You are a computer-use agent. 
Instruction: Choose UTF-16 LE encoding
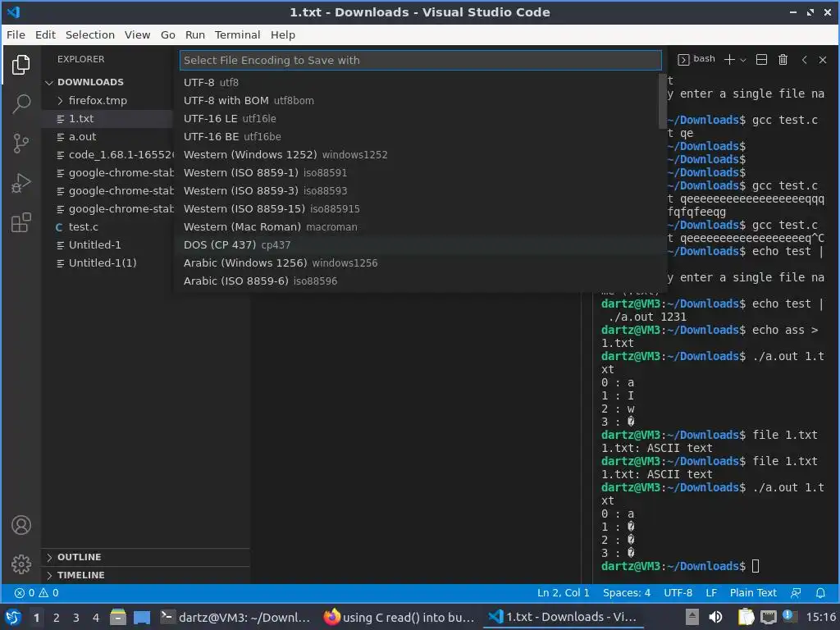click(x=419, y=119)
